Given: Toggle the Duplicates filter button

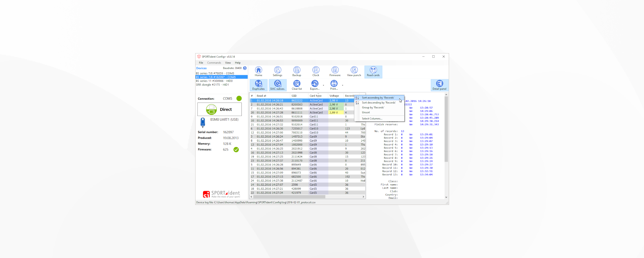Looking at the screenshot, I should coord(258,85).
